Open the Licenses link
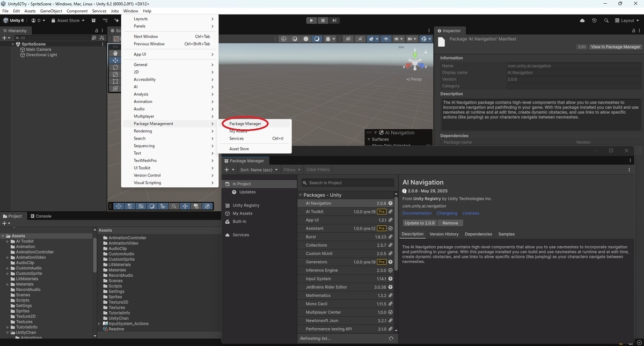Image resolution: width=644 pixels, height=346 pixels. pos(471,213)
